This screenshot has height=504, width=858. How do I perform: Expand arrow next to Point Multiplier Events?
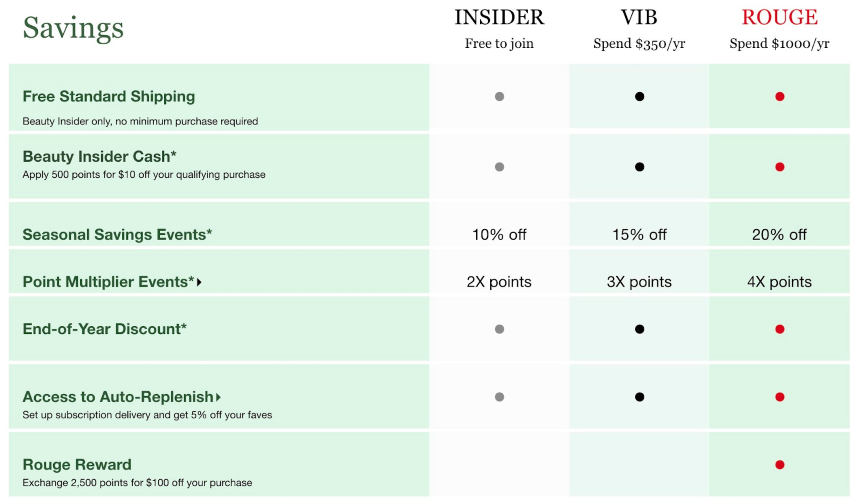click(199, 282)
